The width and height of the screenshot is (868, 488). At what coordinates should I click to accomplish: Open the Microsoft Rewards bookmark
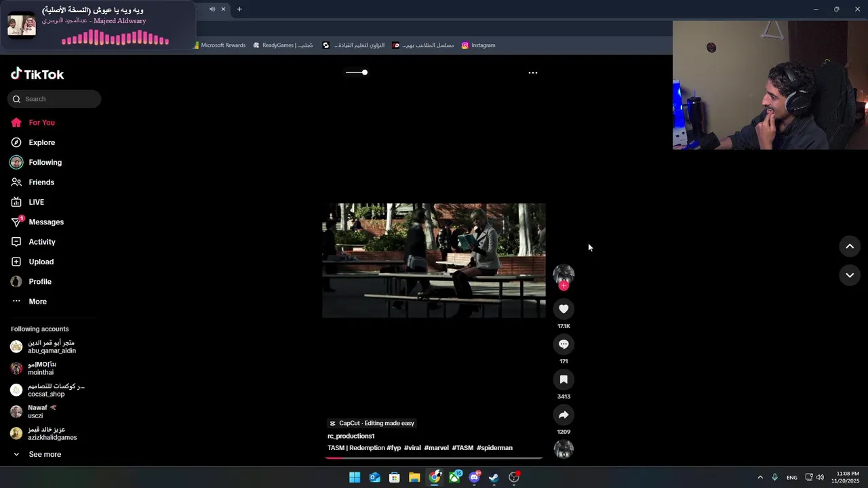pos(220,45)
